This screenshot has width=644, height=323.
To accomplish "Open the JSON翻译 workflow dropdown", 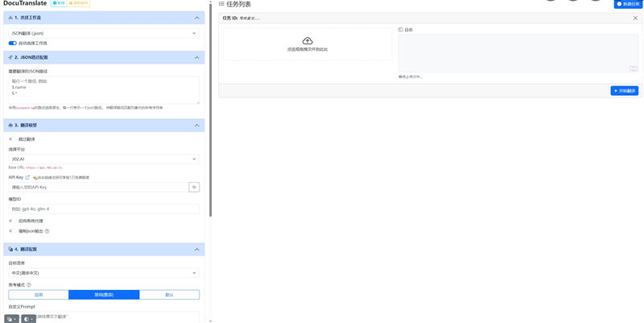I will pos(104,33).
